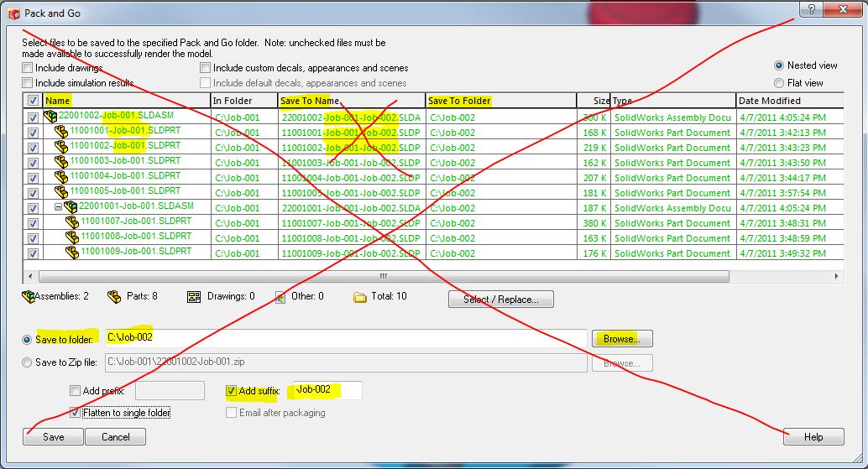This screenshot has height=469, width=868.
Task: Click assembly icon of 22001002-Job-001.SLDASM
Action: [x=50, y=116]
